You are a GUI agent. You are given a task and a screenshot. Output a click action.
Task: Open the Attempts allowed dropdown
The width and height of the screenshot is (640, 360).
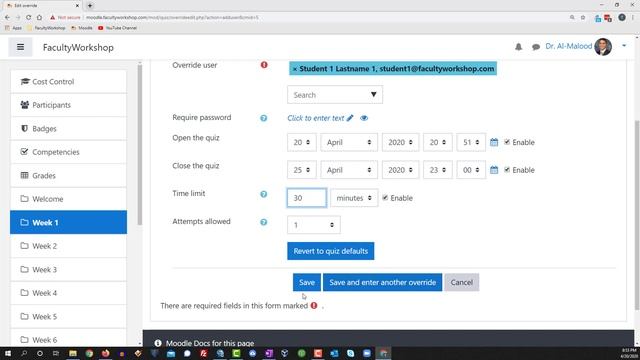point(313,225)
